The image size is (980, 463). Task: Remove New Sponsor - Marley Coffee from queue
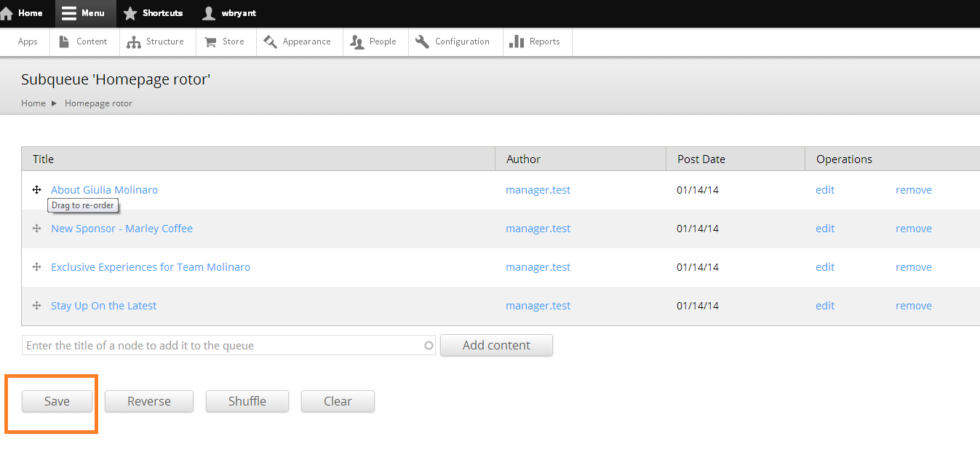click(914, 229)
